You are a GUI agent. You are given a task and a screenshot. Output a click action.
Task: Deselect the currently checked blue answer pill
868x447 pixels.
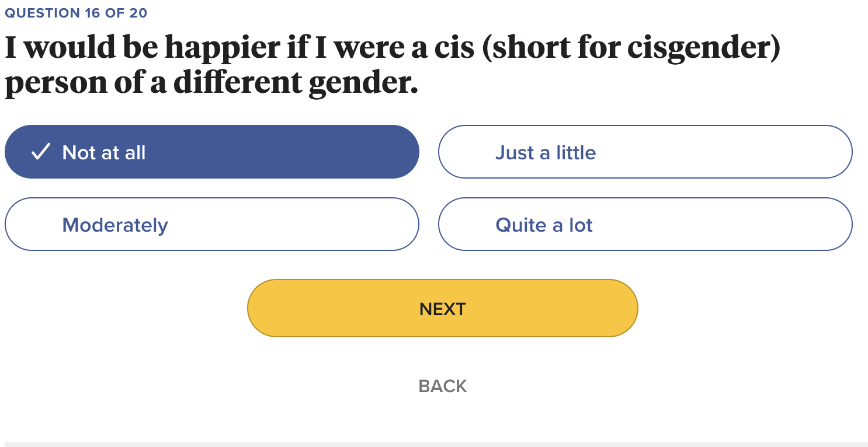211,152
